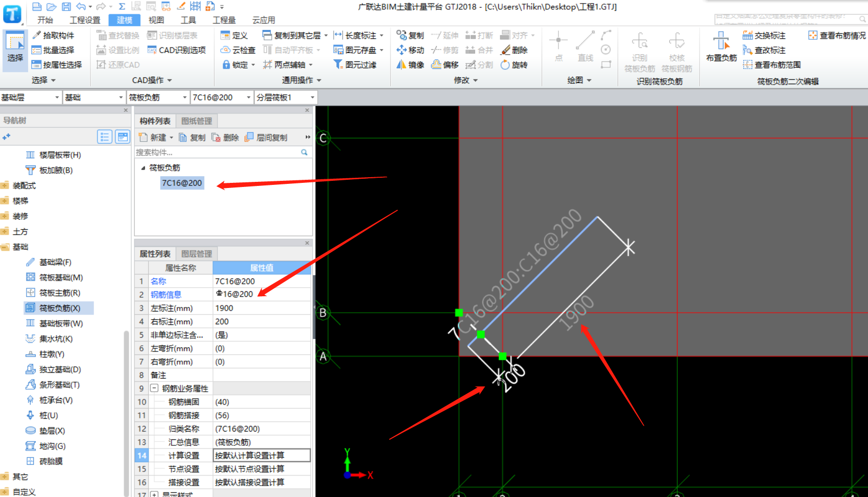Collapse the 筏板负筋 tree node in component list
The height and width of the screenshot is (497, 868).
pyautogui.click(x=143, y=168)
